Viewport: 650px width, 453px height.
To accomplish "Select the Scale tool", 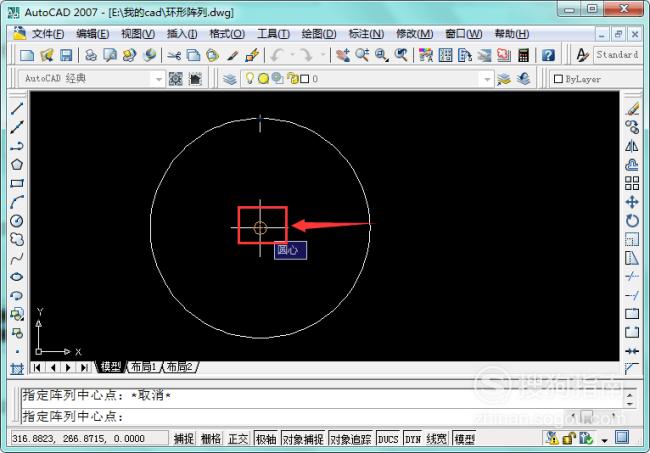I will coord(632,240).
